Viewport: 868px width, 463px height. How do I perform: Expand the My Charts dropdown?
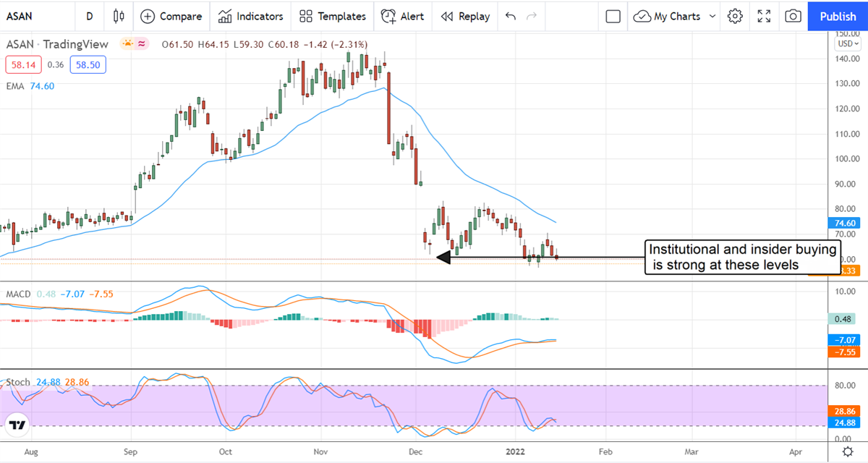712,16
